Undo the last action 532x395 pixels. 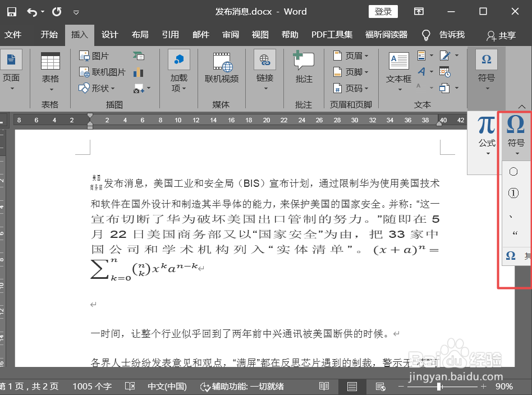point(32,12)
